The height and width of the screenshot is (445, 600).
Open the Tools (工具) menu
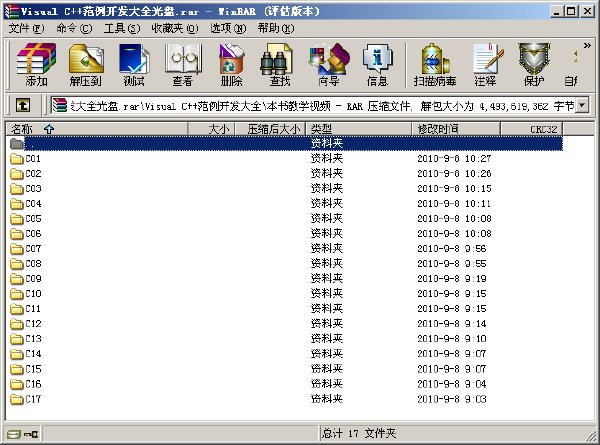[122, 29]
